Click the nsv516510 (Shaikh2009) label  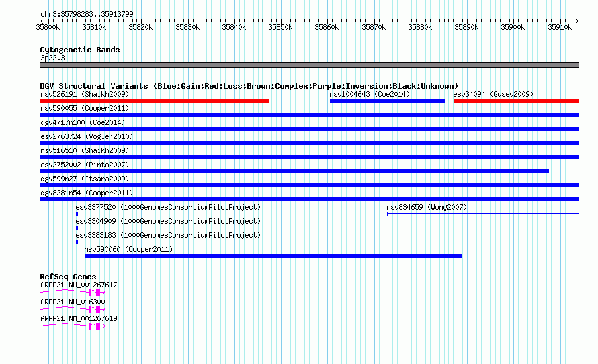[85, 150]
